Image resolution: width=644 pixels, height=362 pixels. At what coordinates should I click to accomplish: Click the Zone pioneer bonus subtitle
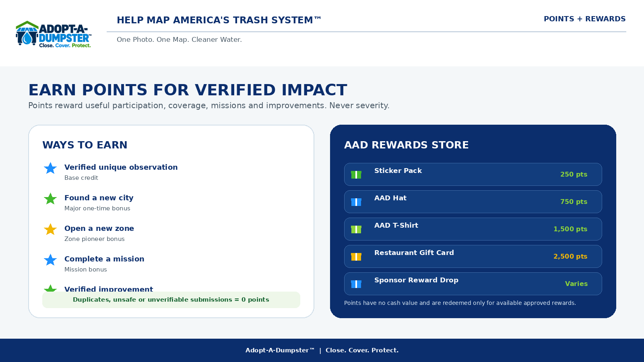95,239
